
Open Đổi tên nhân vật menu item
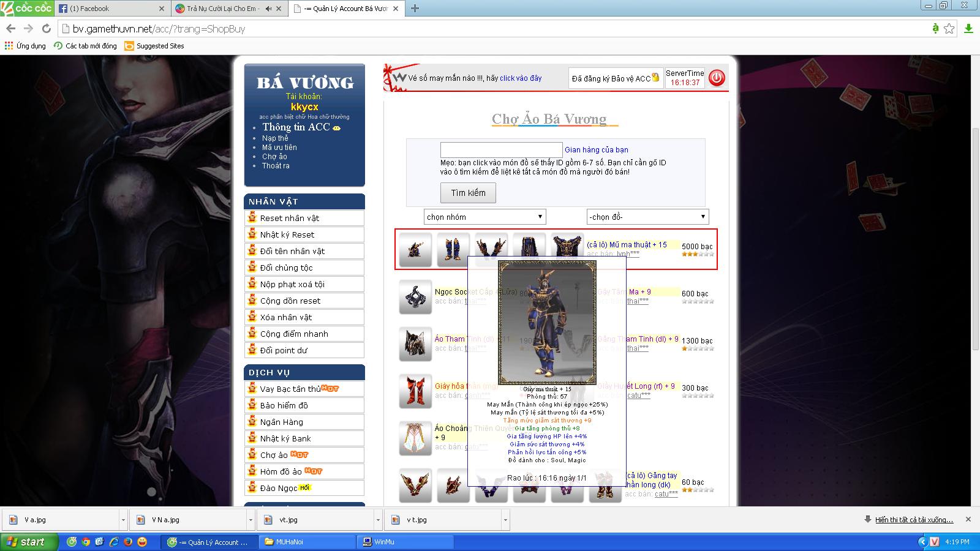tap(304, 251)
